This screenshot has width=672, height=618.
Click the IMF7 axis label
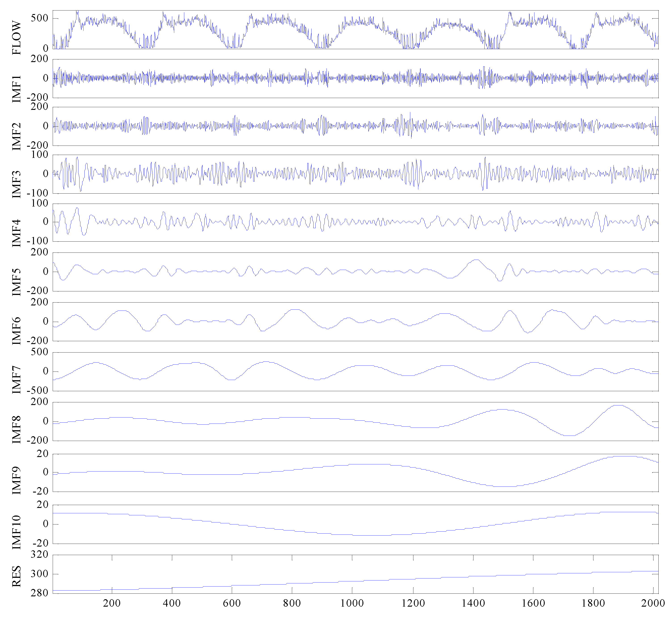click(16, 380)
